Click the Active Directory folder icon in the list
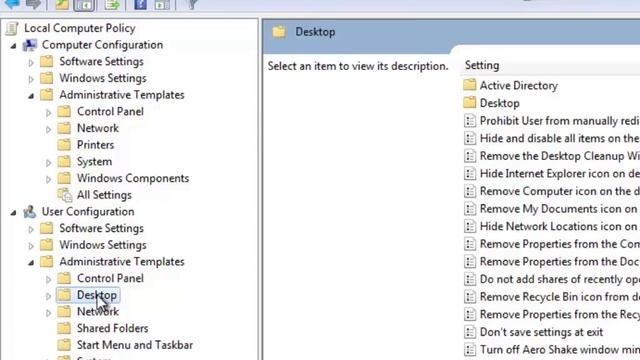 coord(469,85)
